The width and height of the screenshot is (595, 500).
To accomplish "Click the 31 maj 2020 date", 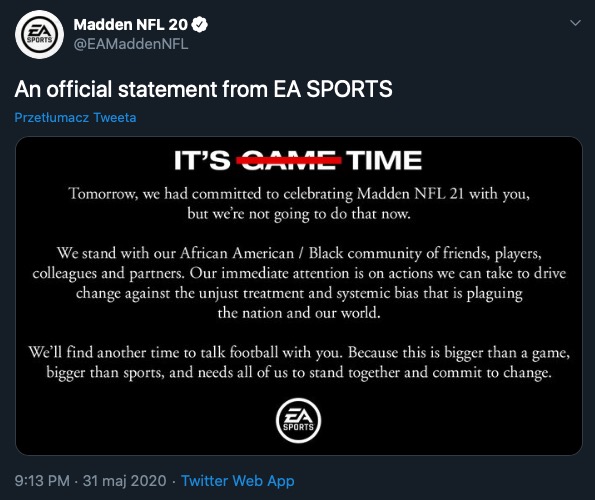I will point(124,481).
